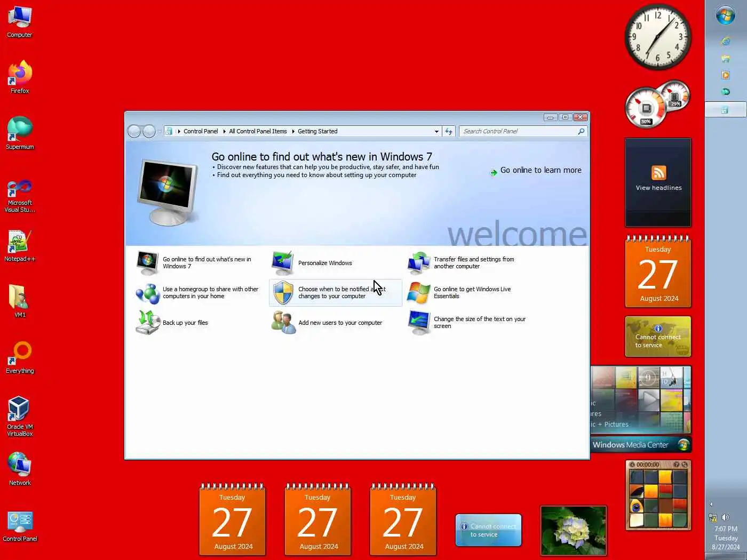This screenshot has width=747, height=560.
Task: Open Windows Explorer from the taskbar
Action: pos(726,59)
